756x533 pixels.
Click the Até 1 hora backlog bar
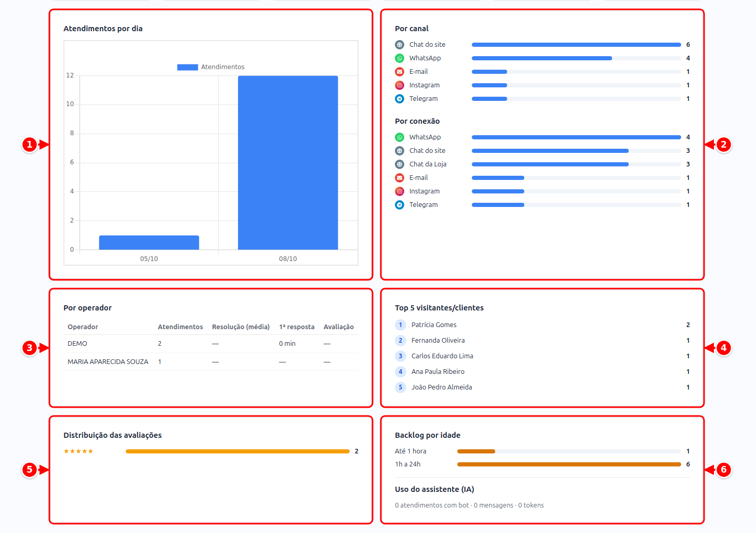[569, 451]
